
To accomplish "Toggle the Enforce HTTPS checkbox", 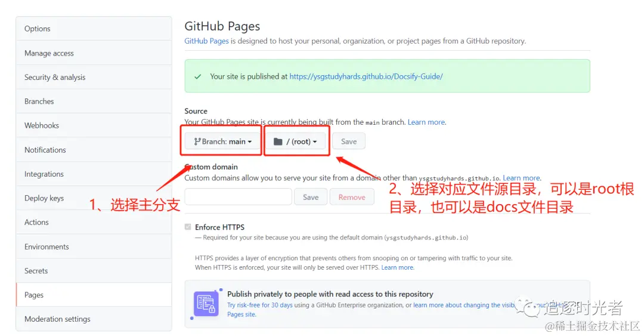I will [x=188, y=227].
